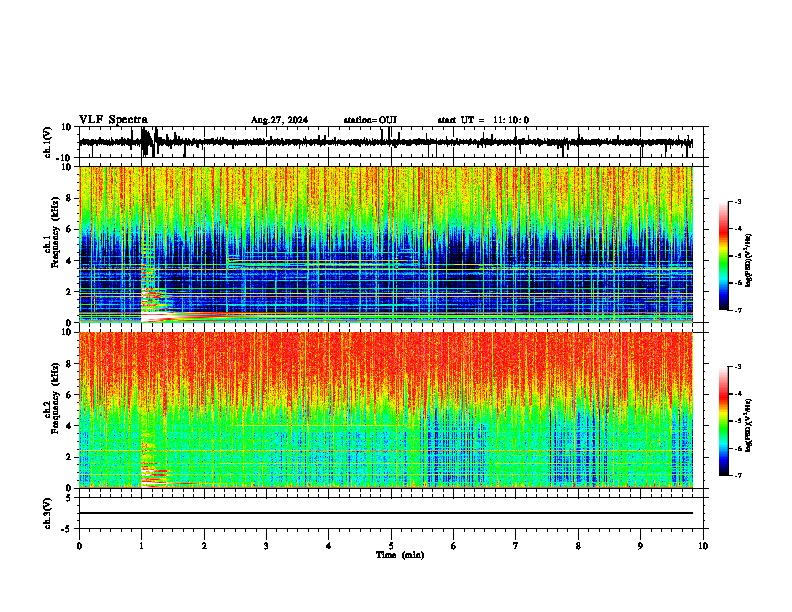Click time axis tick label '4'
Screen dimensions: 792x612
(x=329, y=546)
